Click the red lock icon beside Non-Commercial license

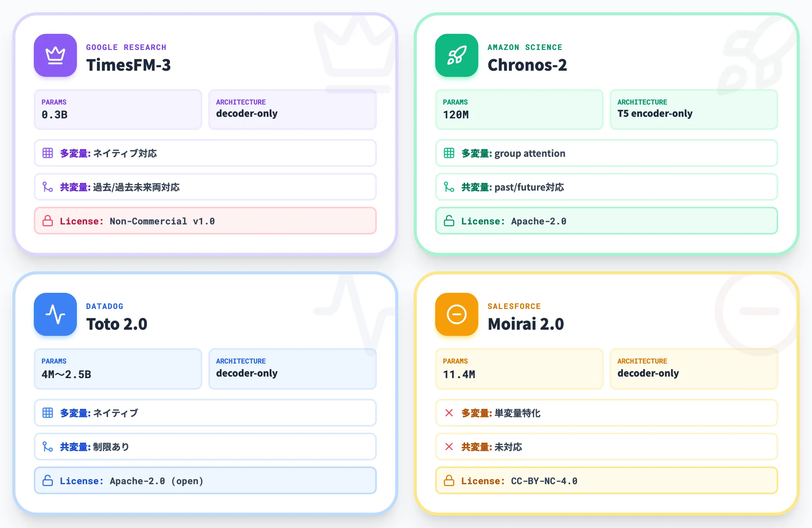click(48, 221)
